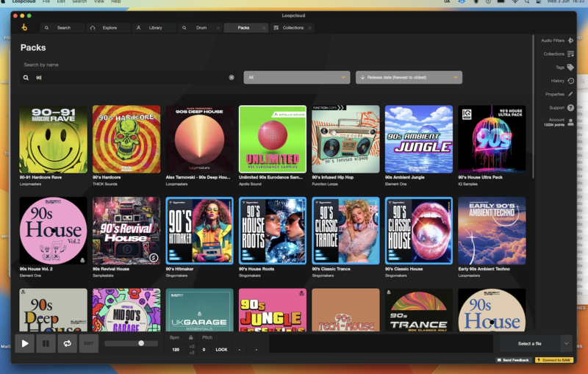Open the 90-91 Hardcore Rave pack
The height and width of the screenshot is (374, 588).
53,139
